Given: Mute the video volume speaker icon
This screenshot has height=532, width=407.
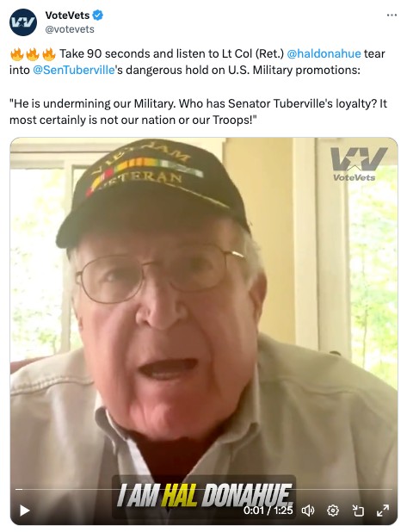Looking at the screenshot, I should coord(308,510).
